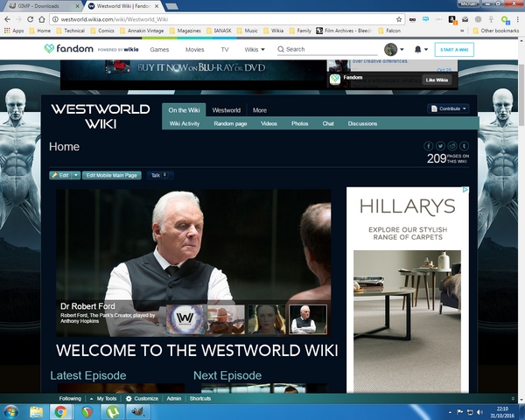Click the Westworld Wiki title logo
The width and height of the screenshot is (525, 420).
click(101, 116)
